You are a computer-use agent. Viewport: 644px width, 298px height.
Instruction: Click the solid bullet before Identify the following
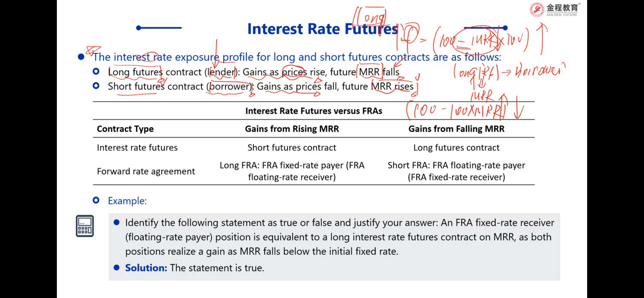[x=116, y=222]
